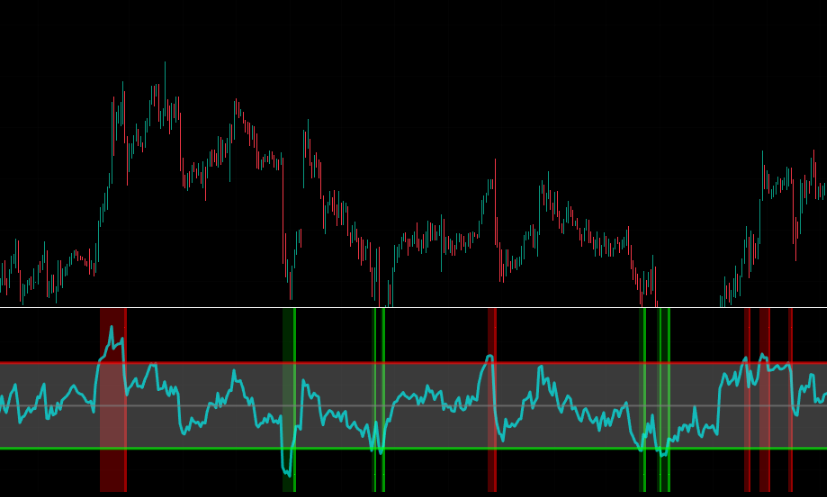Image resolution: width=827 pixels, height=497 pixels.
Task: Click the cyan oscillator's deepest trough
Action: pos(288,473)
